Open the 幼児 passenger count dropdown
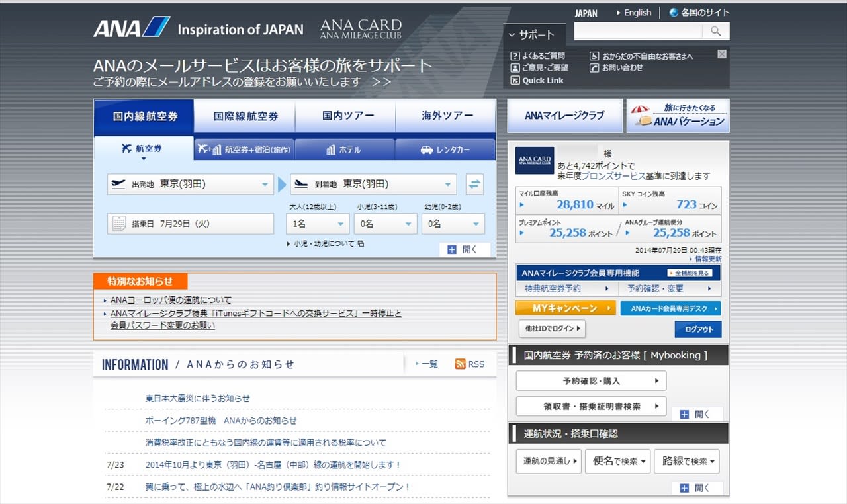847x504 pixels. [x=453, y=224]
